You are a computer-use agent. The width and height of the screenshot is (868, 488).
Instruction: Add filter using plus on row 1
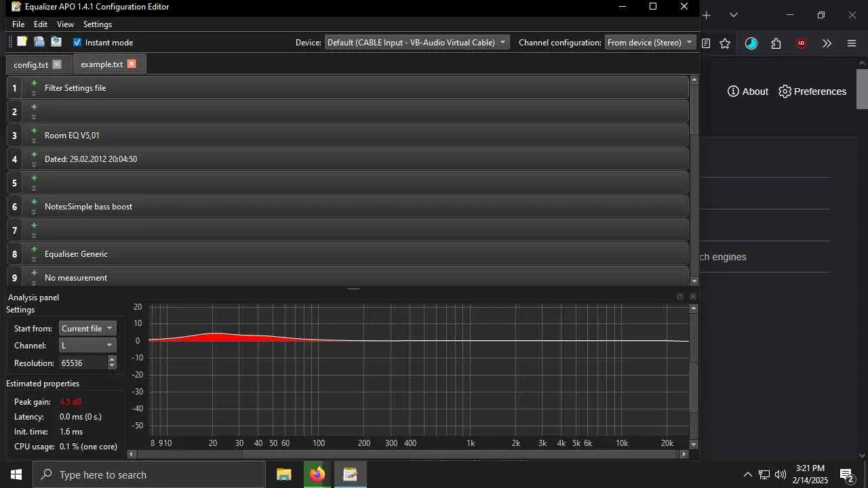click(x=34, y=83)
